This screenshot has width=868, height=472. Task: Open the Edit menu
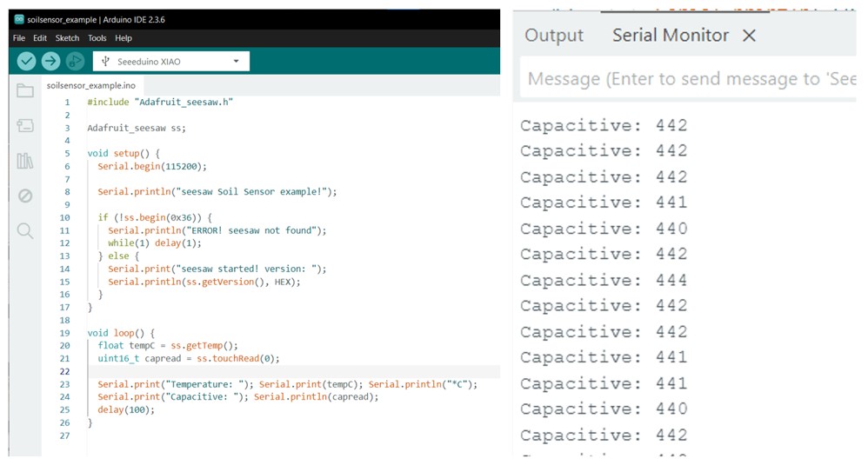tap(40, 38)
